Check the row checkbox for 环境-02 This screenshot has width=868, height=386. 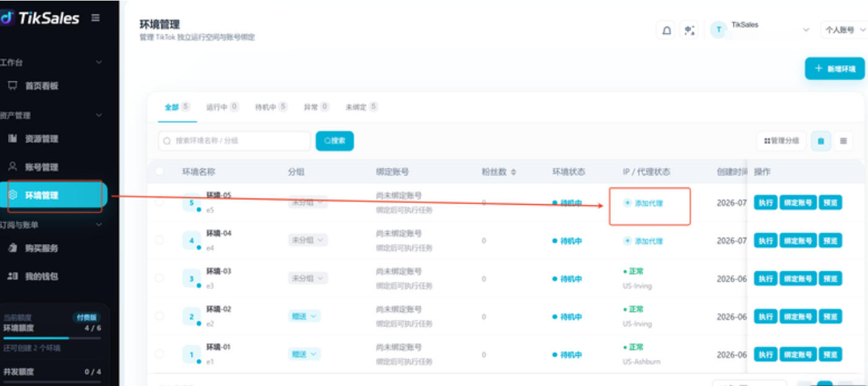tap(160, 316)
